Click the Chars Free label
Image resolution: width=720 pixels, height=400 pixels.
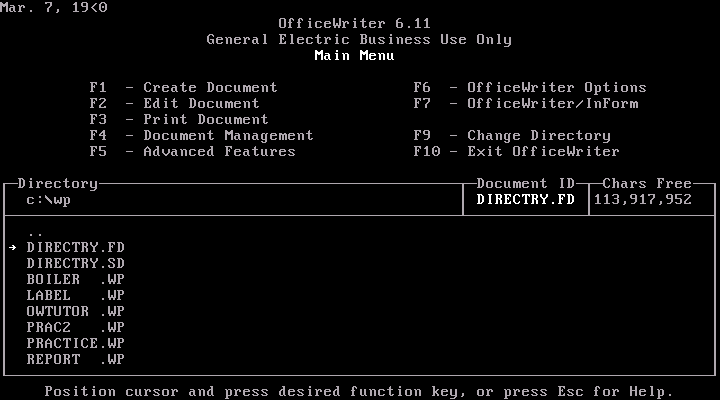click(x=647, y=184)
